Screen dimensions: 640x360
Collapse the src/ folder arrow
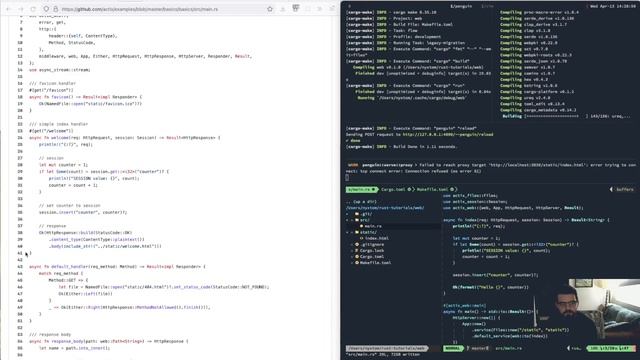click(348, 220)
